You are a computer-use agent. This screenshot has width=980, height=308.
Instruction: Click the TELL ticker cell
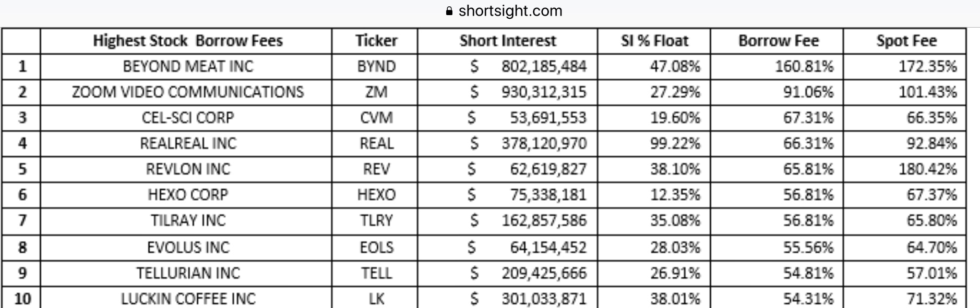pos(376,273)
